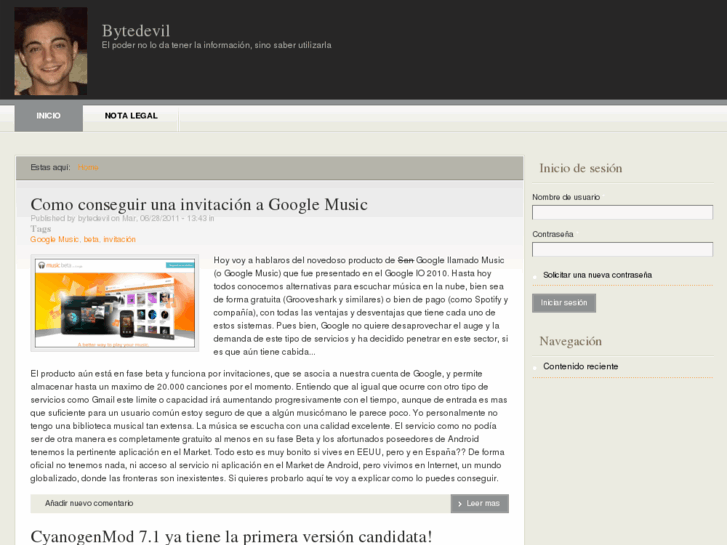Open the NOTA LEGAL tab

point(131,116)
